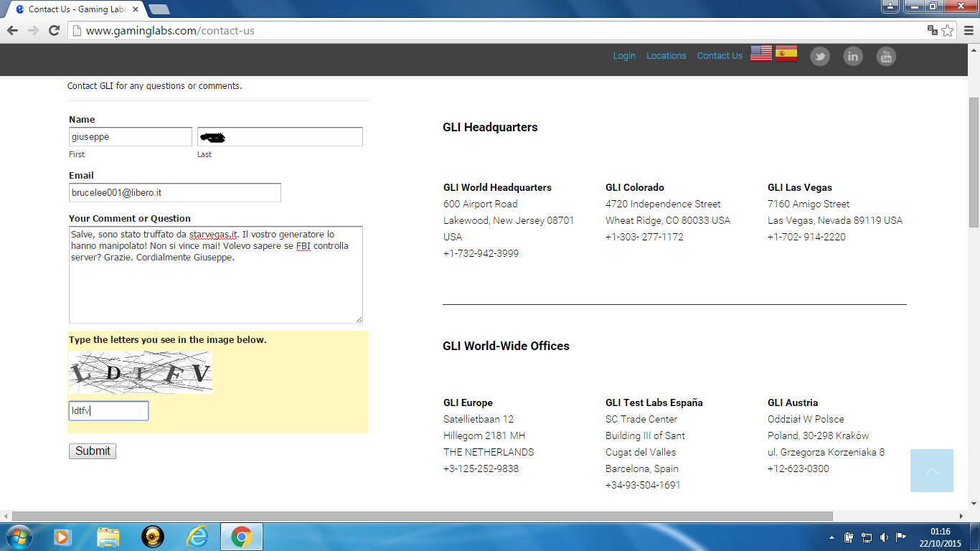The image size is (980, 551).
Task: Click the phone number +1-702- 914-2220
Action: [x=806, y=237]
